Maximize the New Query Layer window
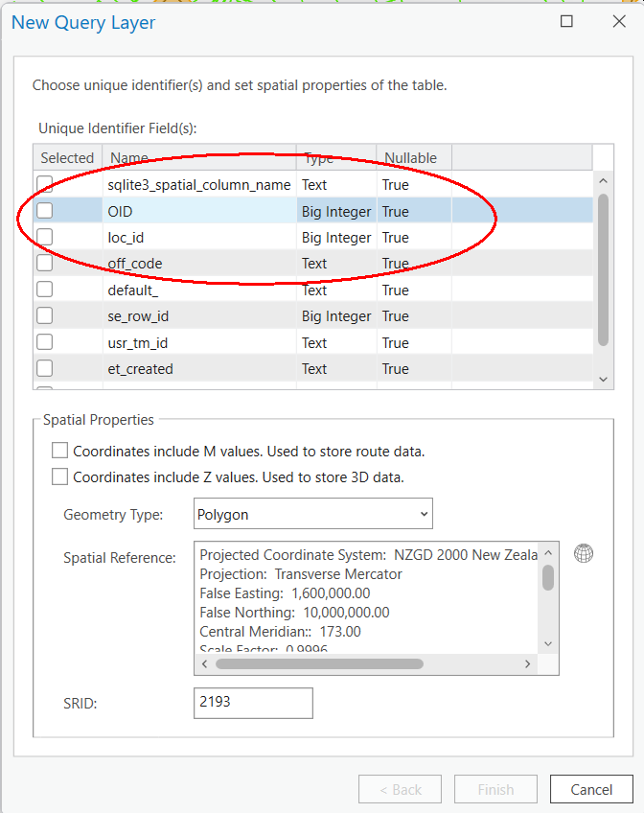The height and width of the screenshot is (813, 644). (x=566, y=21)
